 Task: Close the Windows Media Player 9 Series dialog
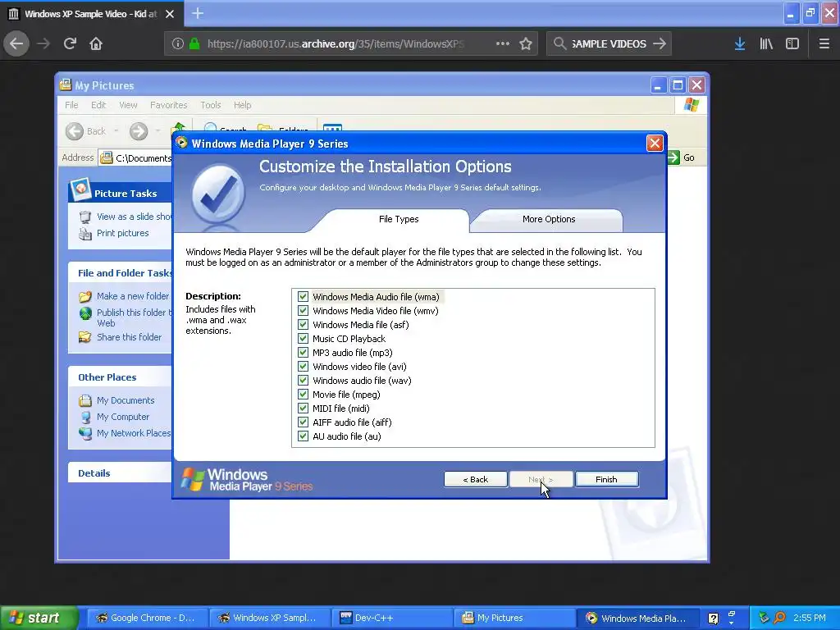(x=655, y=143)
